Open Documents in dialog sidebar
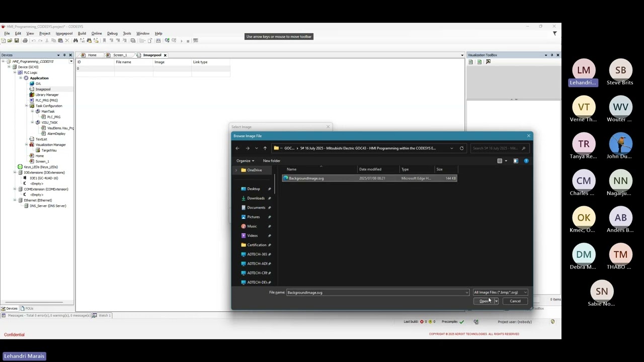This screenshot has height=362, width=644. tap(256, 208)
